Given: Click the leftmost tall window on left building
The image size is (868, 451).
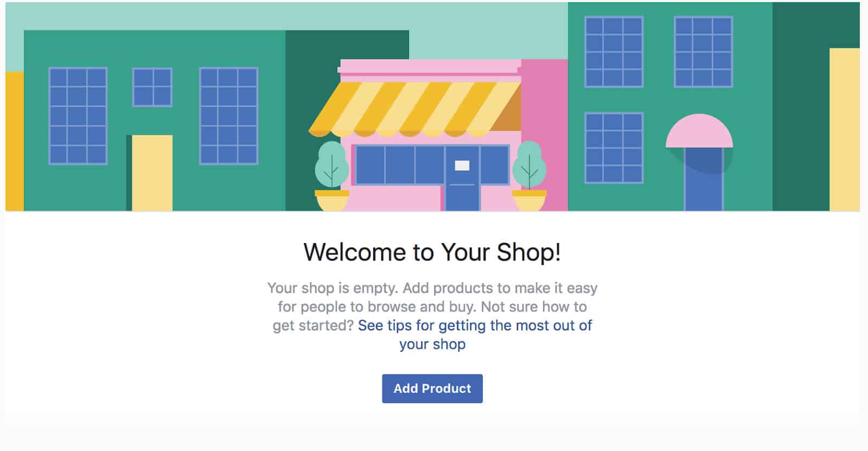Looking at the screenshot, I should (78, 116).
